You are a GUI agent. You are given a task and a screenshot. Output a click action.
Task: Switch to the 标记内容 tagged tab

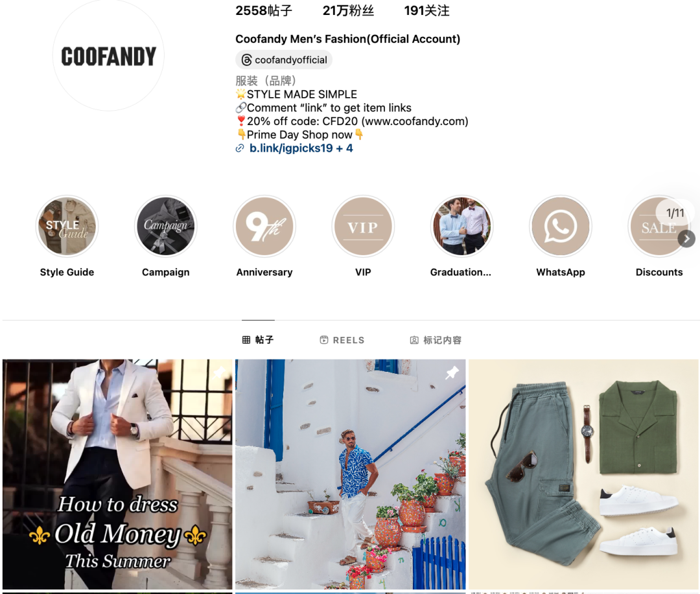tap(436, 340)
